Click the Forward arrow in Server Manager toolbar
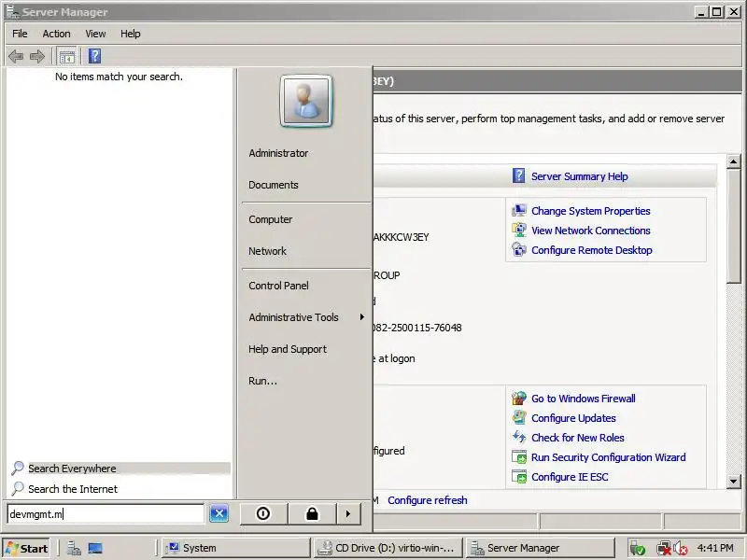 (x=37, y=56)
